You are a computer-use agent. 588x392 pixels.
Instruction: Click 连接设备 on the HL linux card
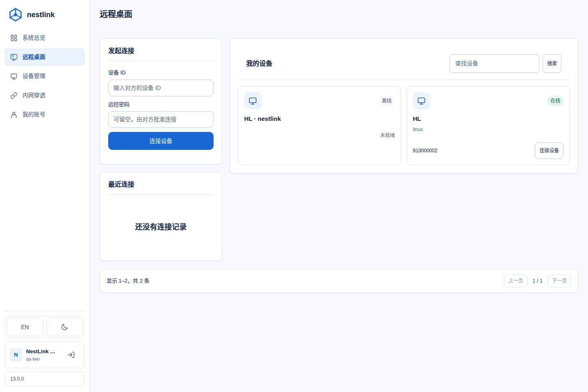(x=549, y=151)
